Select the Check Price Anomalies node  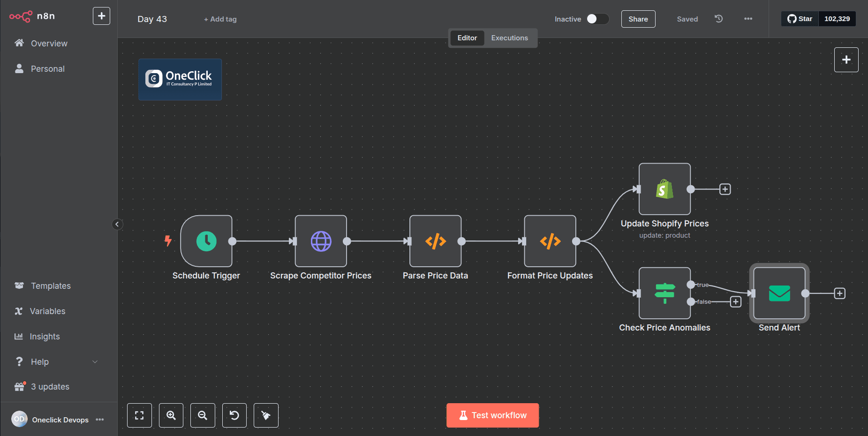point(664,293)
